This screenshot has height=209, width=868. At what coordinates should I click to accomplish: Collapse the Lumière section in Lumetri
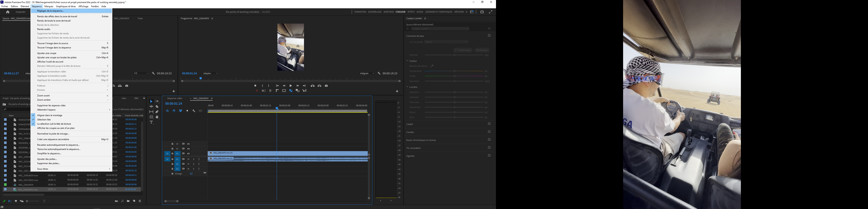click(407, 87)
